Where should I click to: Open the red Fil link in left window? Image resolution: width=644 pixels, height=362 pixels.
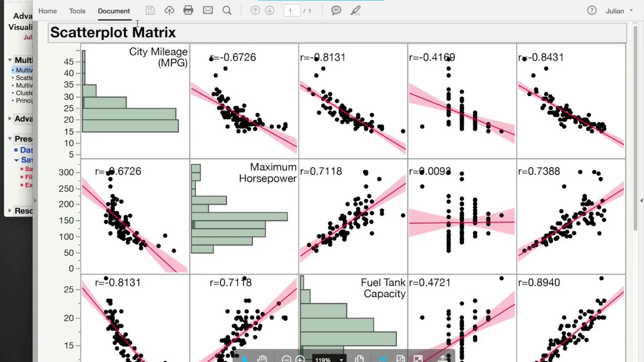[x=29, y=177]
